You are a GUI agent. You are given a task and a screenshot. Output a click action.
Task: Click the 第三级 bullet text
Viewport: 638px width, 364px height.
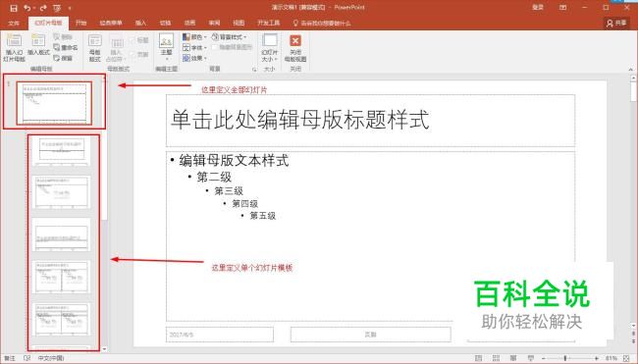point(229,190)
